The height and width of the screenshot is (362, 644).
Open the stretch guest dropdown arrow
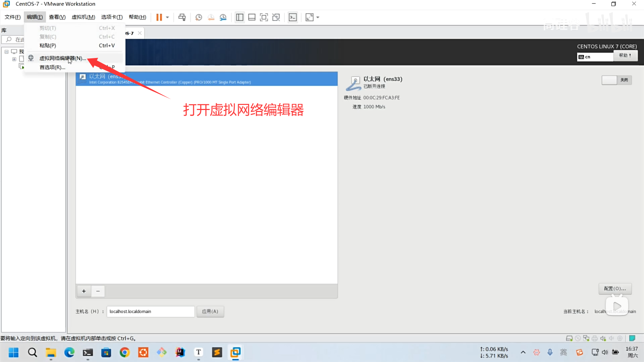[318, 17]
